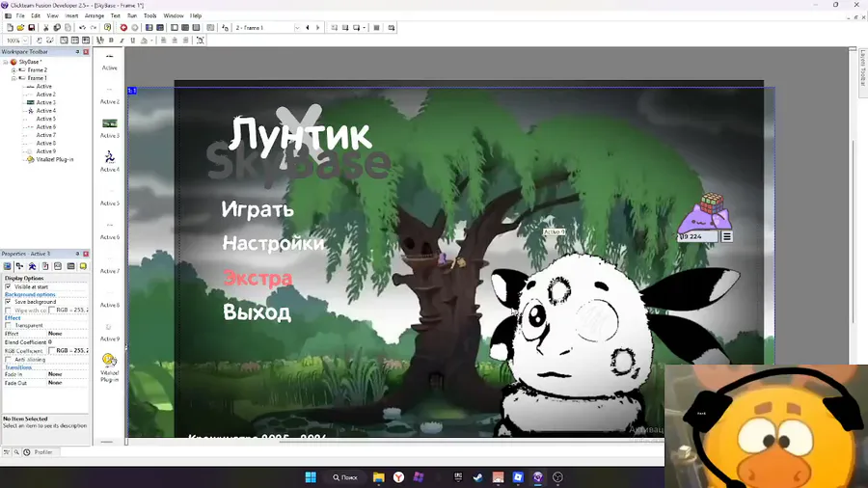Enable the Anti-aliasing checkbox
The height and width of the screenshot is (488, 868).
click(x=8, y=360)
